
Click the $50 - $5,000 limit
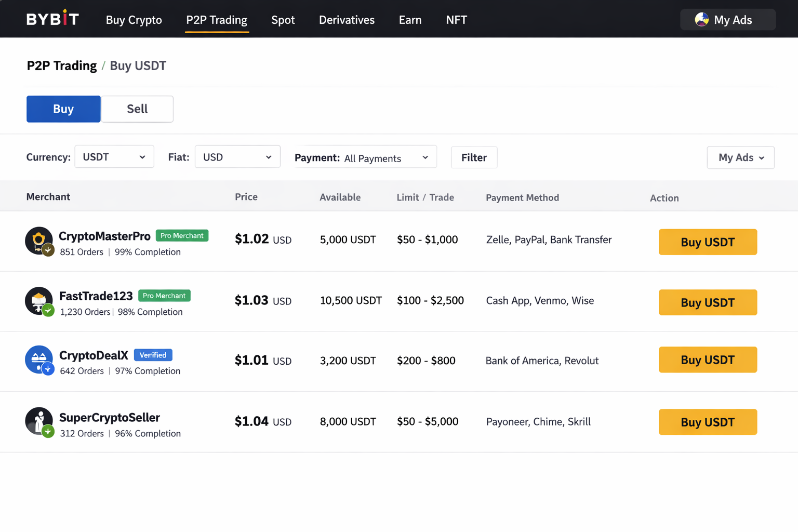428,421
